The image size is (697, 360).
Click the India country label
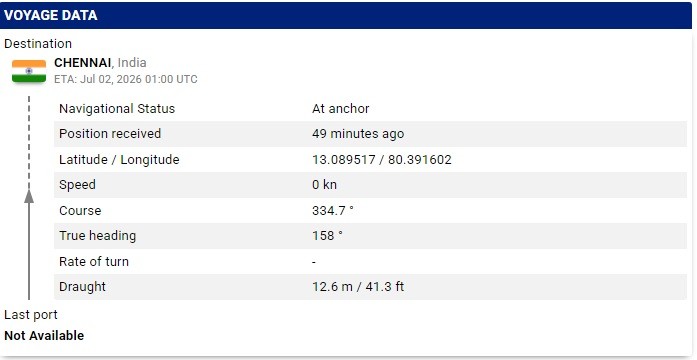click(x=132, y=63)
